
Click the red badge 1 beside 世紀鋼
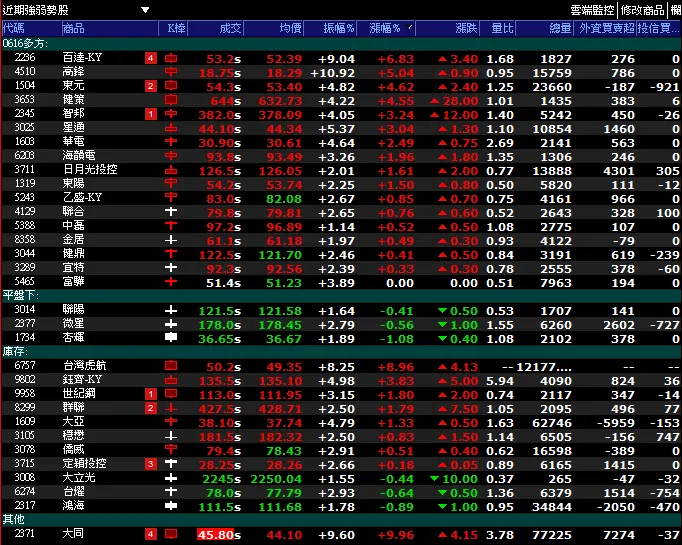pyautogui.click(x=150, y=395)
